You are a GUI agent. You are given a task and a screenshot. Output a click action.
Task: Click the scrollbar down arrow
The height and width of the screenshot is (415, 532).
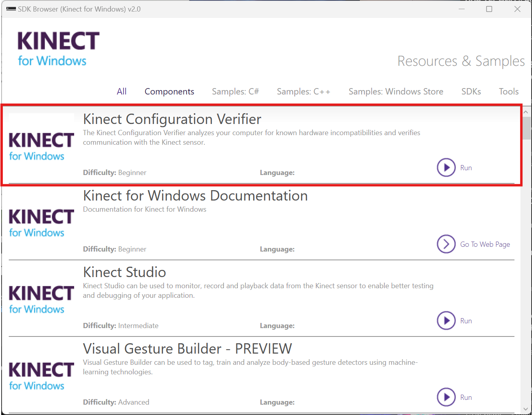click(526, 409)
